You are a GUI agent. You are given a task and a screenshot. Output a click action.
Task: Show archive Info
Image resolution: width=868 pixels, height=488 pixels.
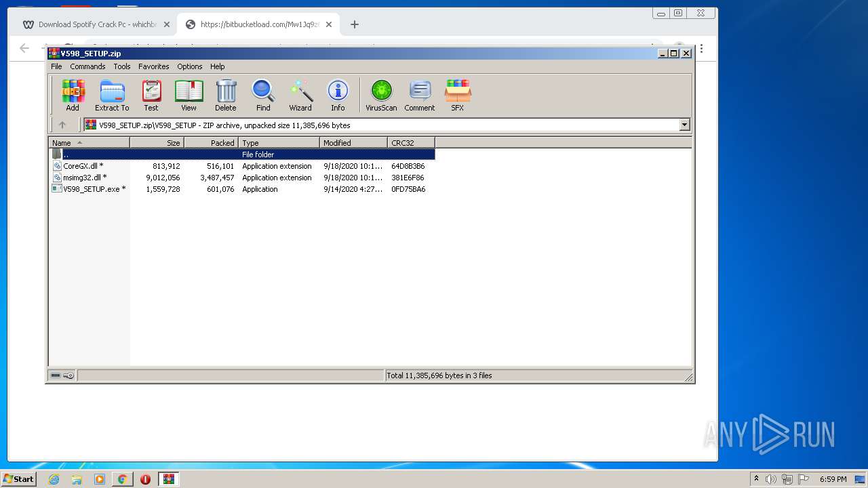pyautogui.click(x=338, y=96)
